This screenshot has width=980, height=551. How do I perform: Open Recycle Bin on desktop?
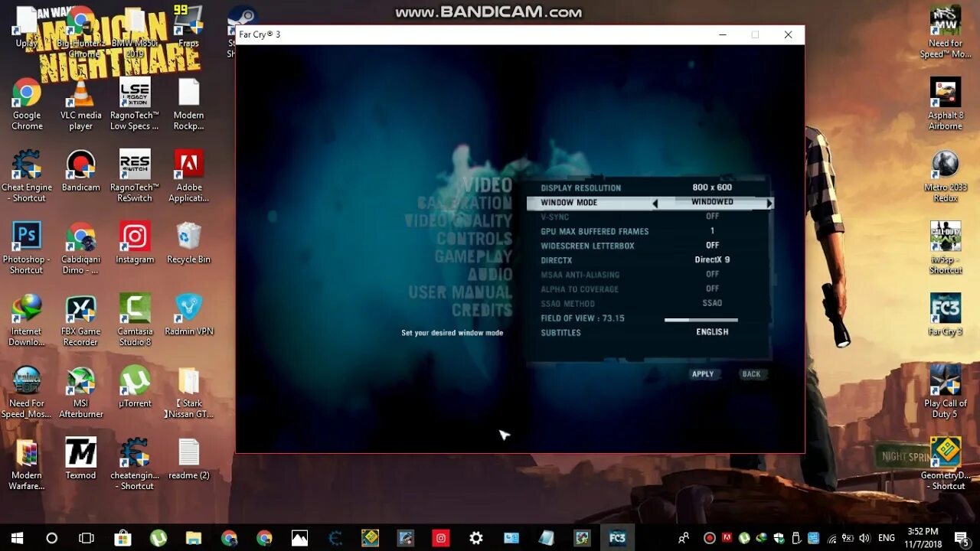pyautogui.click(x=188, y=242)
